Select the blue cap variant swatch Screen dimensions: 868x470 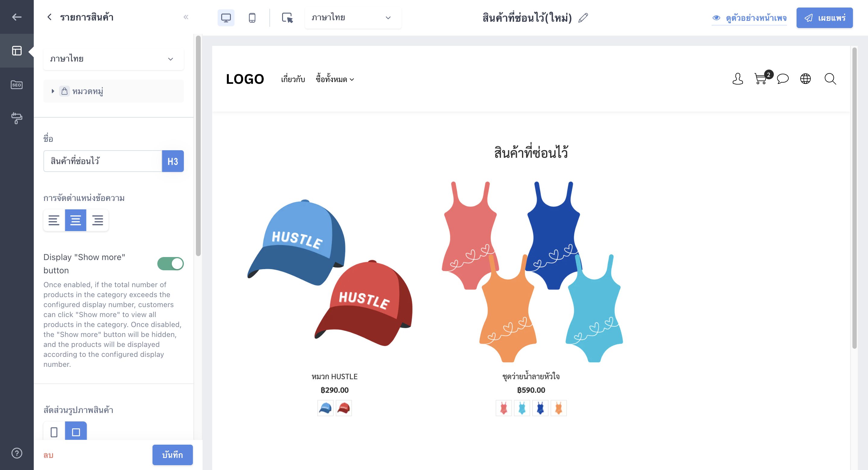pos(325,408)
